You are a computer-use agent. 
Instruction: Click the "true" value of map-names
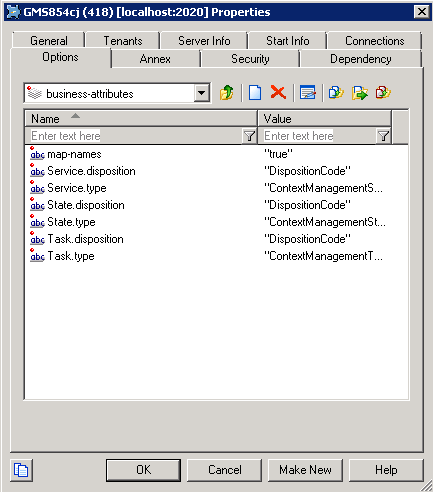[278, 154]
